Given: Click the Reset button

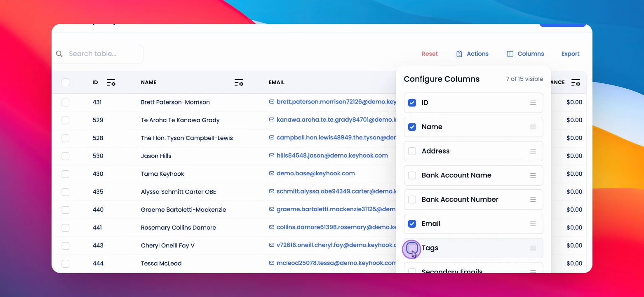Looking at the screenshot, I should 430,54.
